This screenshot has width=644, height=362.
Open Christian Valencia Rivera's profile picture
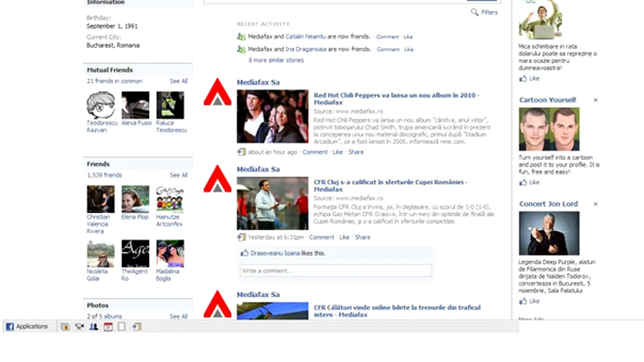pyautogui.click(x=101, y=199)
